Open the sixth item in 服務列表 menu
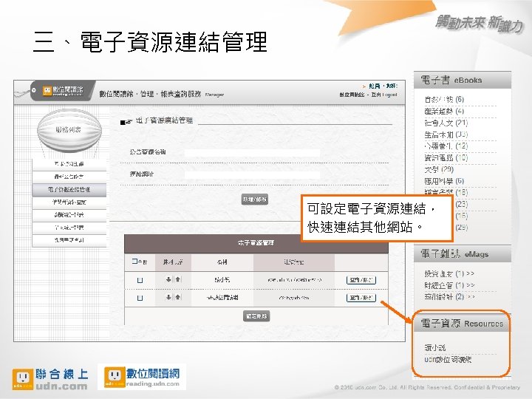Viewport: 532px width, 399px height. coord(69,227)
